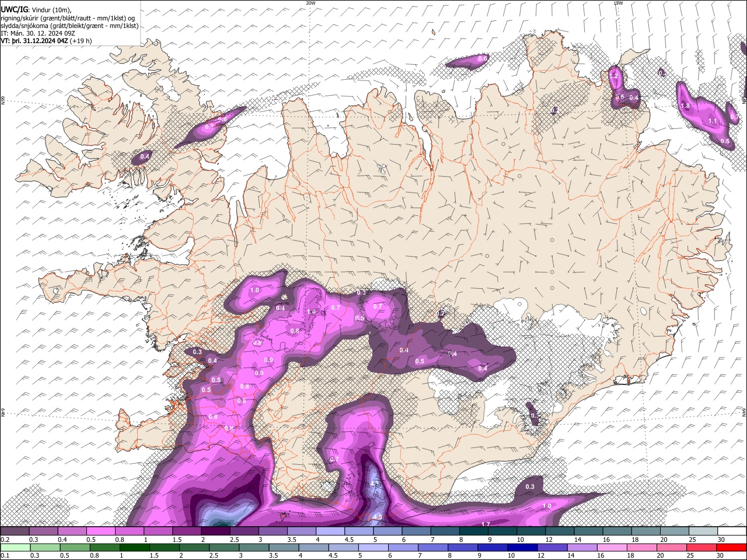The image size is (747, 560).
Task: Select the bright pink swatch between 0.5 and 0.8
Action: tap(101, 531)
